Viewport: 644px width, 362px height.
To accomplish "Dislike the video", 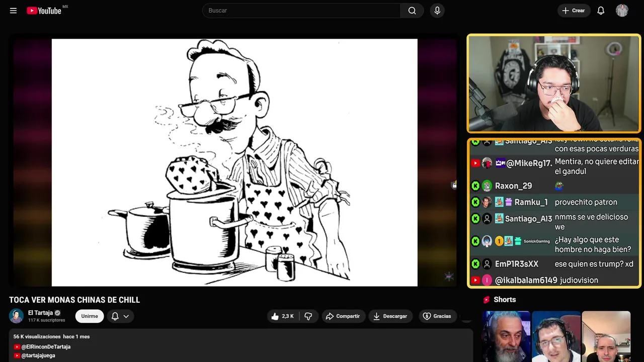I will tap(308, 316).
